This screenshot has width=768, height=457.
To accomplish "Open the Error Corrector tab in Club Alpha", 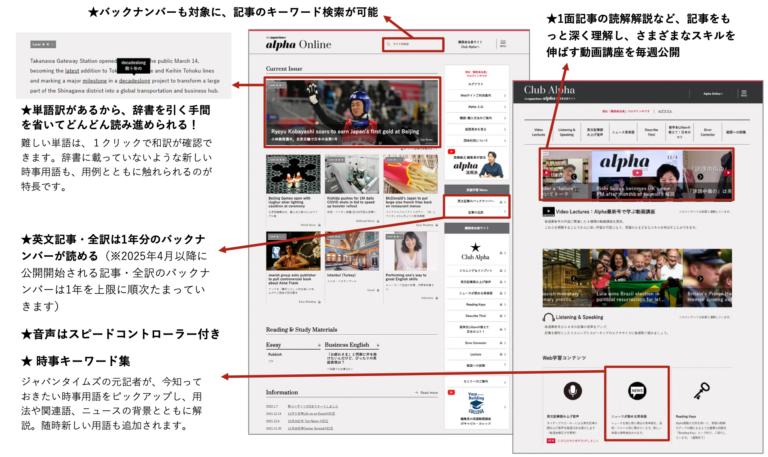I will pos(708,131).
